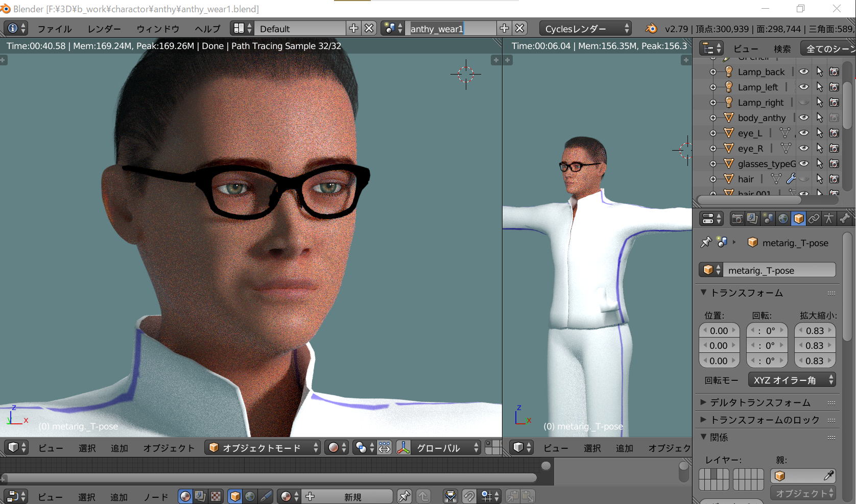Viewport: 856px width, 504px height.
Task: Expand the デルタトランスフォーム panel
Action: coord(760,402)
